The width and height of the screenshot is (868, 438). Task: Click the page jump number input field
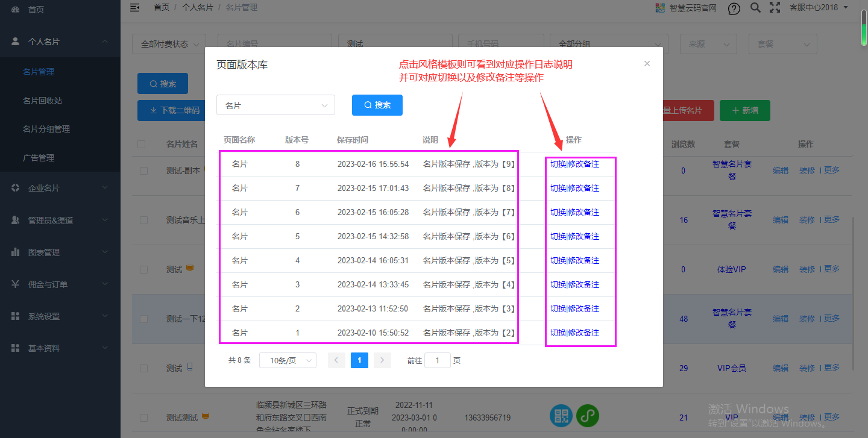(x=437, y=360)
